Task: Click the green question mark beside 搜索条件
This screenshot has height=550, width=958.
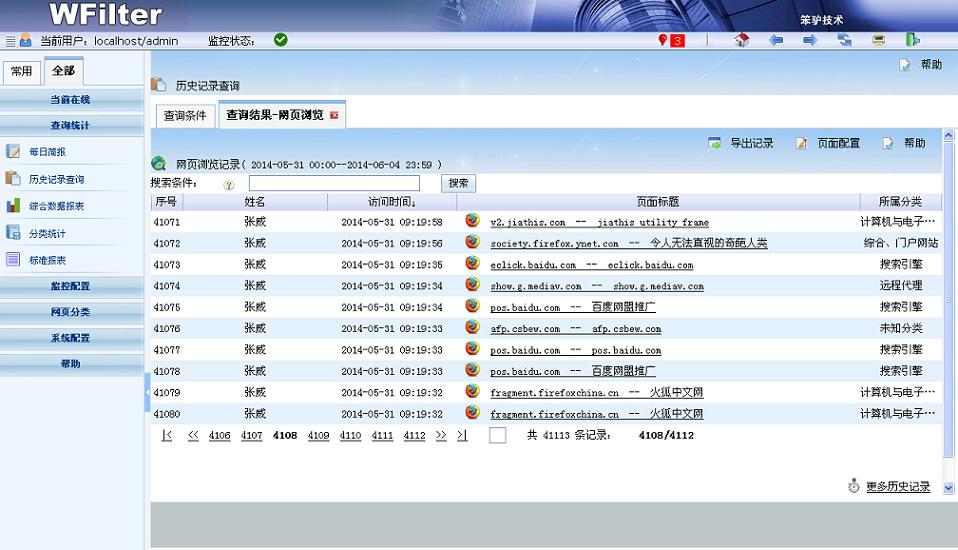Action: pyautogui.click(x=229, y=184)
